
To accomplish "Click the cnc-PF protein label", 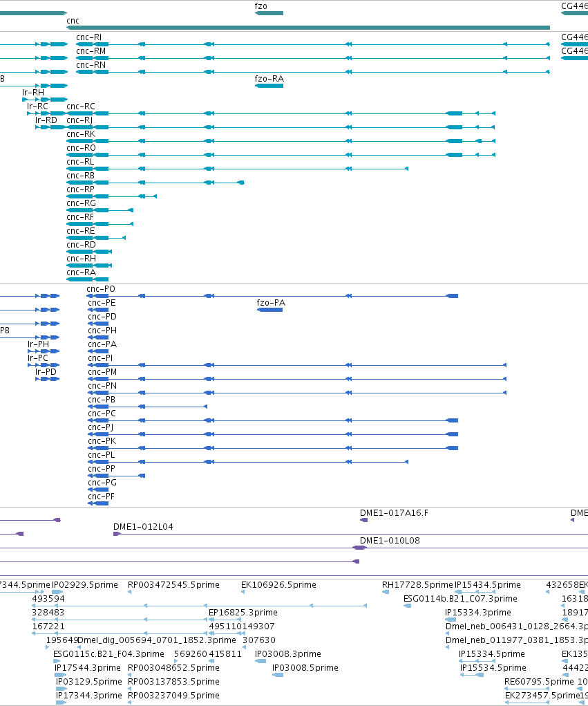I will pyautogui.click(x=101, y=496).
